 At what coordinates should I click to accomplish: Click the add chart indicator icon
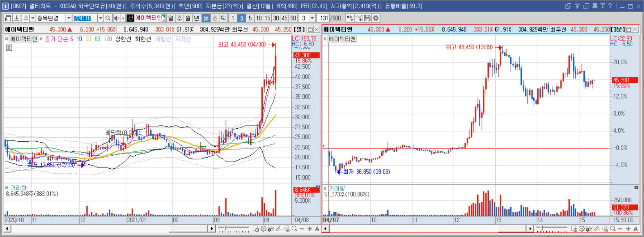pyautogui.click(x=349, y=18)
